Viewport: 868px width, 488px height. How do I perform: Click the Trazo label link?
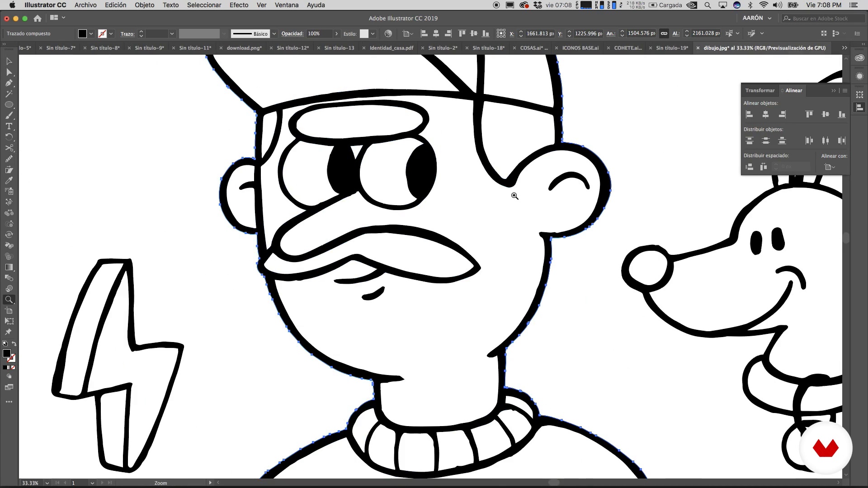point(127,34)
